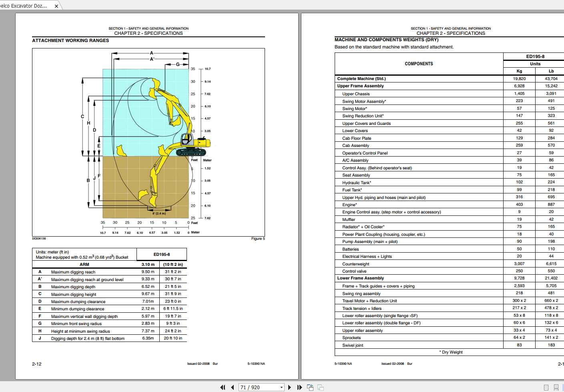Click the Maximum digging reach row label

pos(73,272)
